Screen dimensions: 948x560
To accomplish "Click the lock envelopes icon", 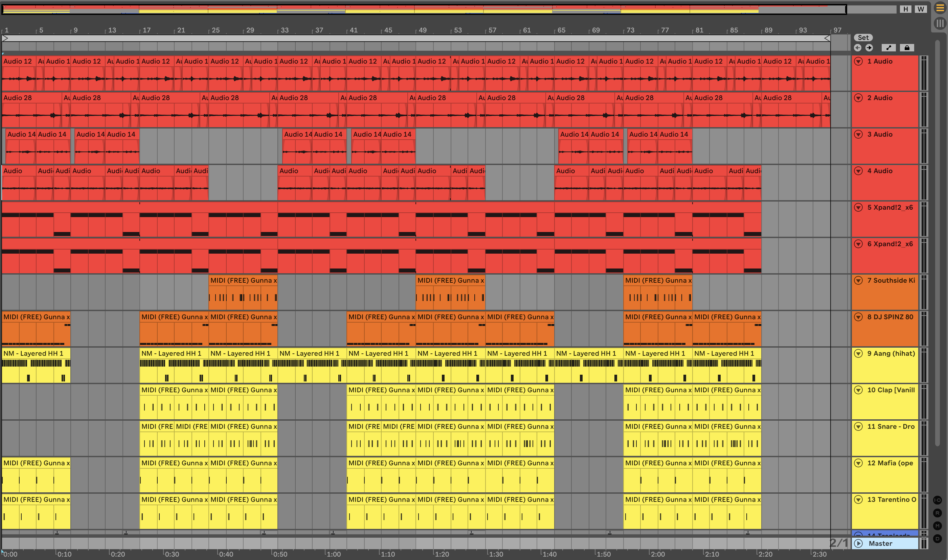I will pyautogui.click(x=907, y=48).
